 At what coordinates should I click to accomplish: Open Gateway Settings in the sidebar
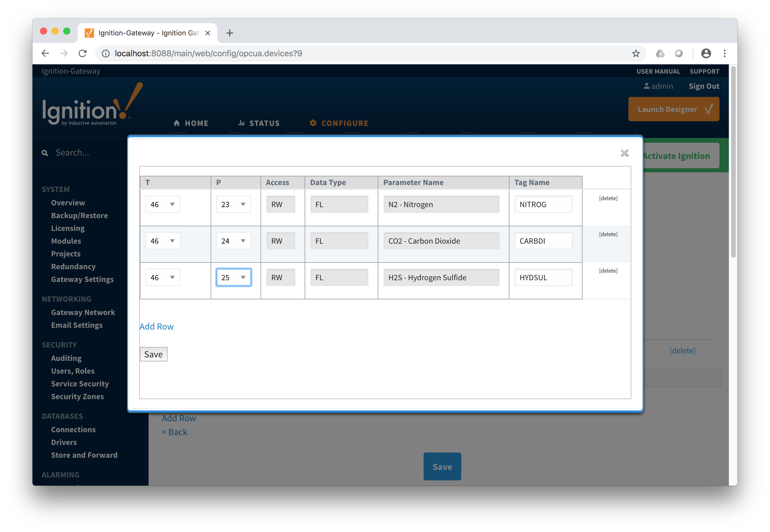tap(82, 279)
